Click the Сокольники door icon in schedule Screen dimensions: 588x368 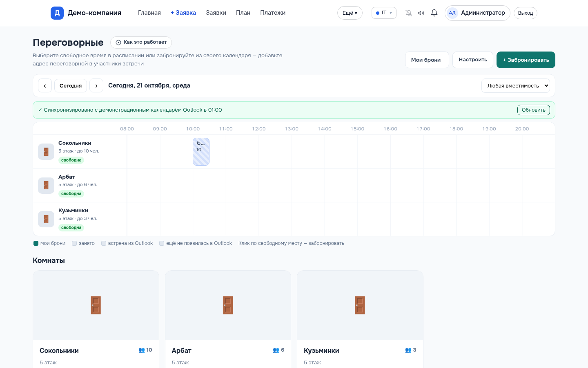(x=46, y=152)
